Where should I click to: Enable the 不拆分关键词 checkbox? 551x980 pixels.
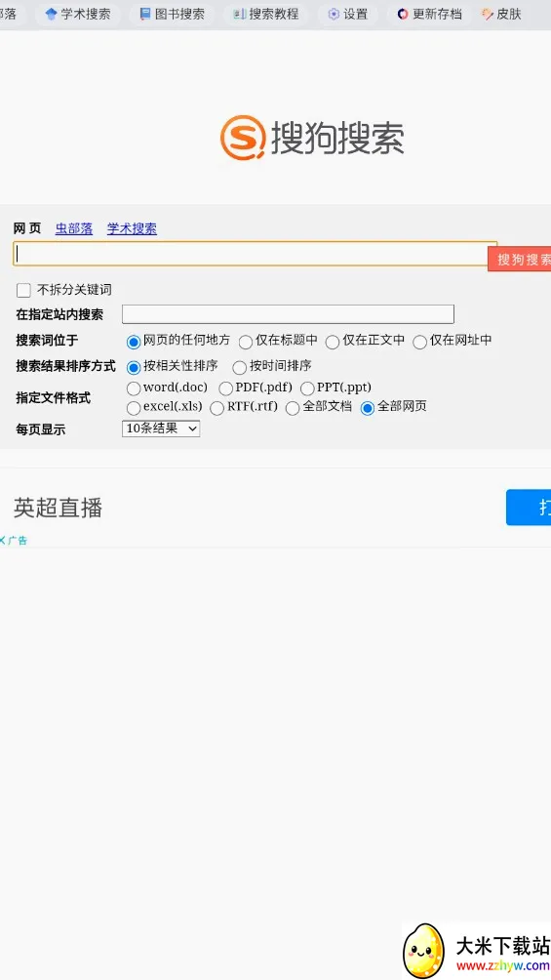click(23, 290)
